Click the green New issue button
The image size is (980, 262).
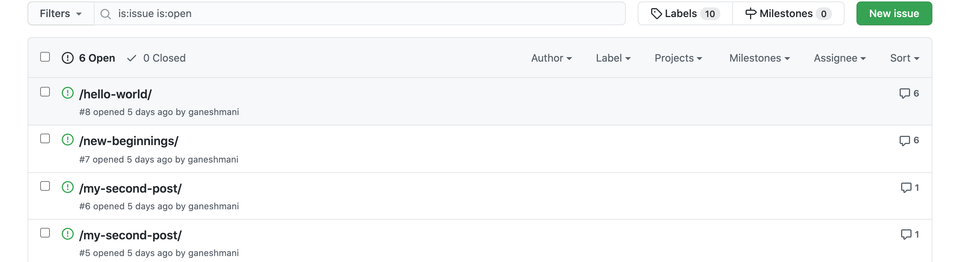(x=894, y=14)
